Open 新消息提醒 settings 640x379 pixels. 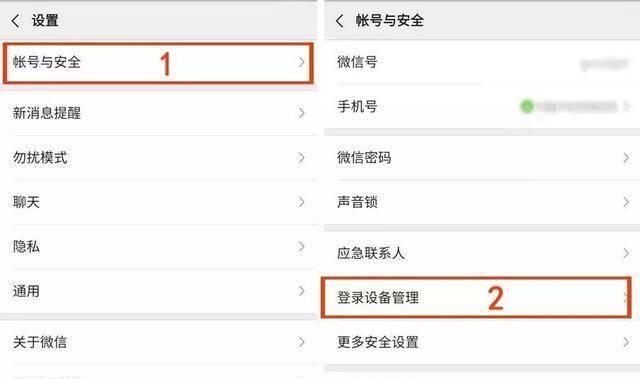tap(158, 113)
